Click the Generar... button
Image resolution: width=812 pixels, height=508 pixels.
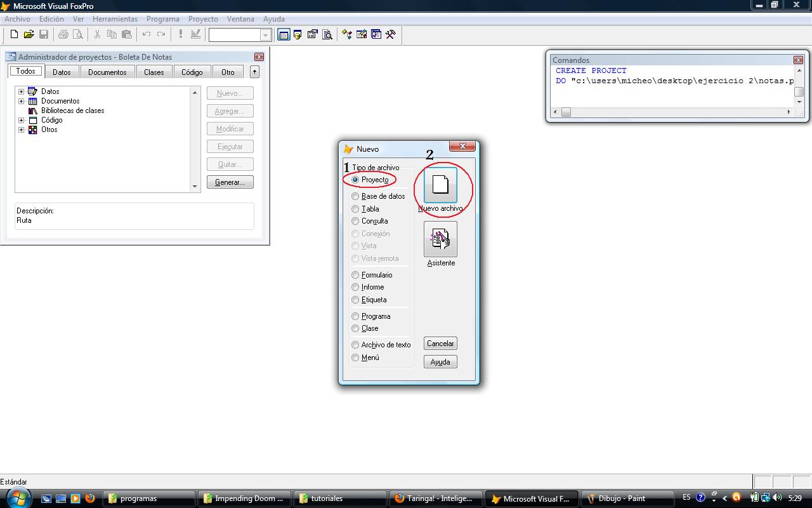[x=230, y=182]
